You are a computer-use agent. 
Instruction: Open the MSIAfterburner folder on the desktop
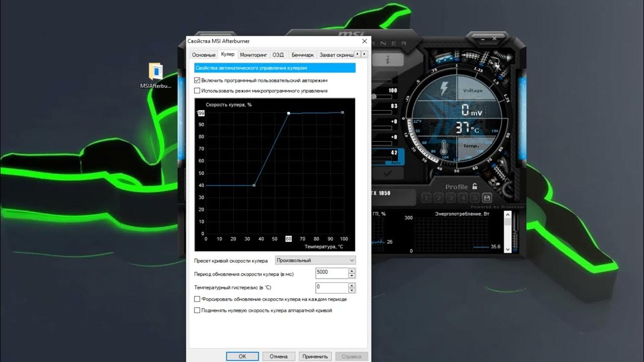click(155, 75)
